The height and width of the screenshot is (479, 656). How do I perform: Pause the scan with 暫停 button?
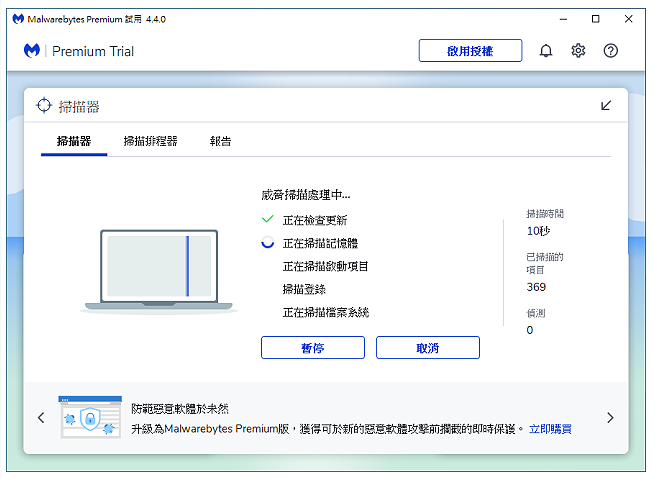(x=313, y=348)
